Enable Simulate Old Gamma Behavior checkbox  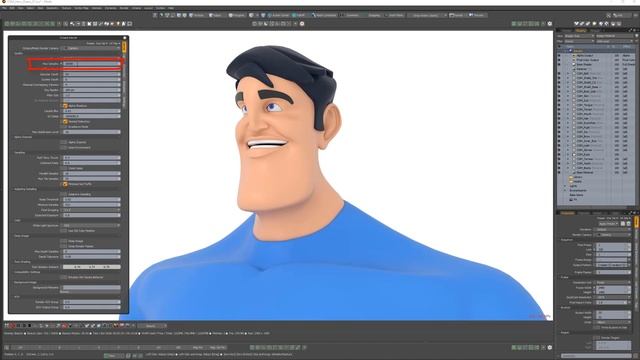[63, 277]
